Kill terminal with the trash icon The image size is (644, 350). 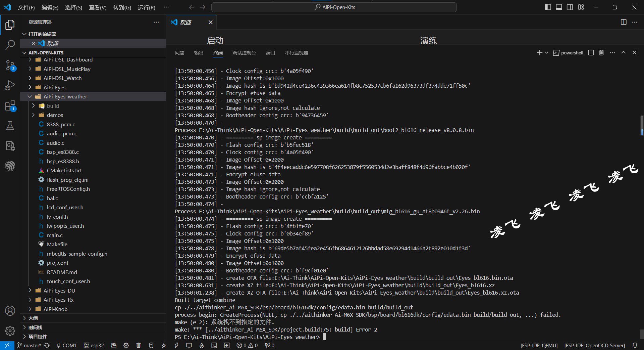(601, 53)
